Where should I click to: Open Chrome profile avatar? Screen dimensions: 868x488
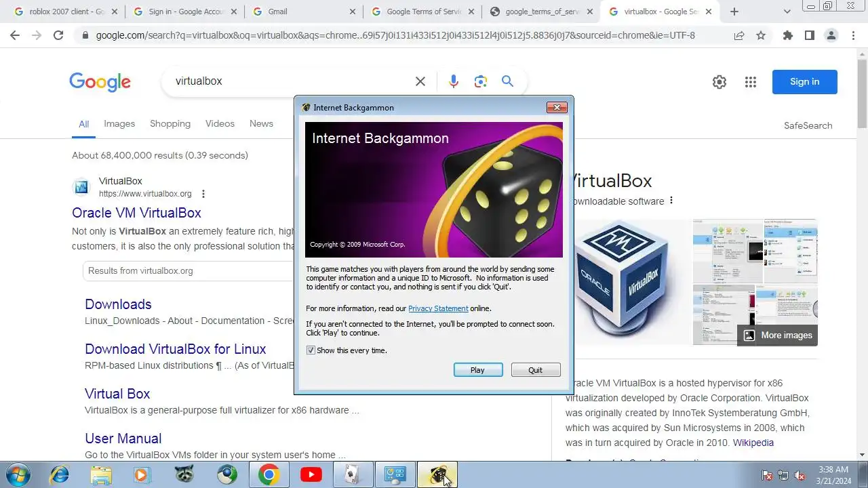[x=831, y=35]
